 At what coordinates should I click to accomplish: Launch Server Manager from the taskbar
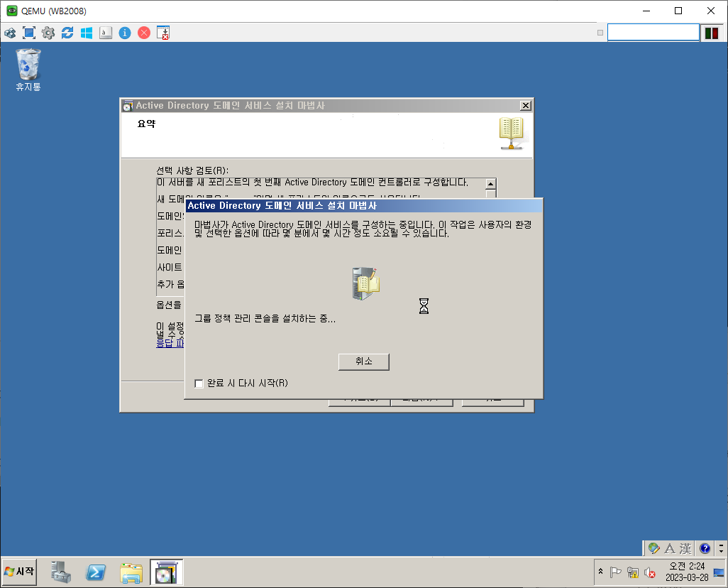(61, 572)
